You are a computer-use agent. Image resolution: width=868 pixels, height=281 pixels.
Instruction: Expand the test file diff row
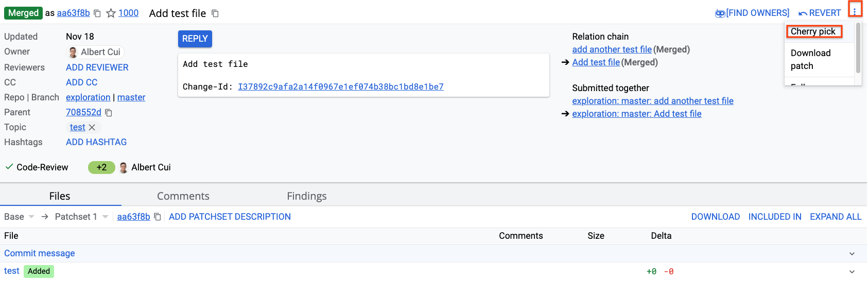852,271
